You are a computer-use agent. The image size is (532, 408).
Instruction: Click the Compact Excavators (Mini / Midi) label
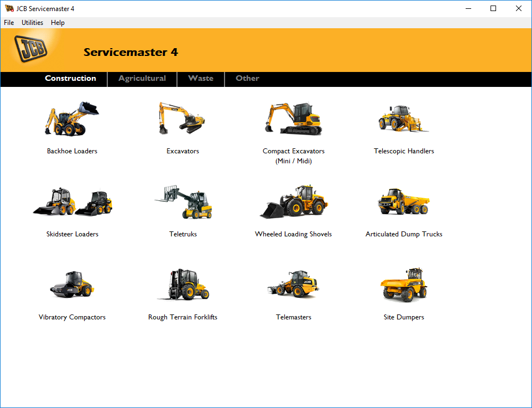click(294, 156)
